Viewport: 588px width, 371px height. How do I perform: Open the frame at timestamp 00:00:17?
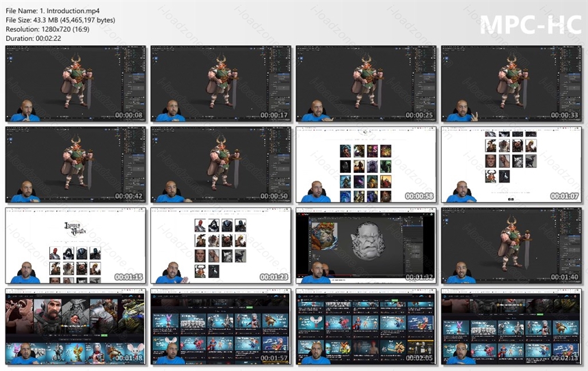221,83
